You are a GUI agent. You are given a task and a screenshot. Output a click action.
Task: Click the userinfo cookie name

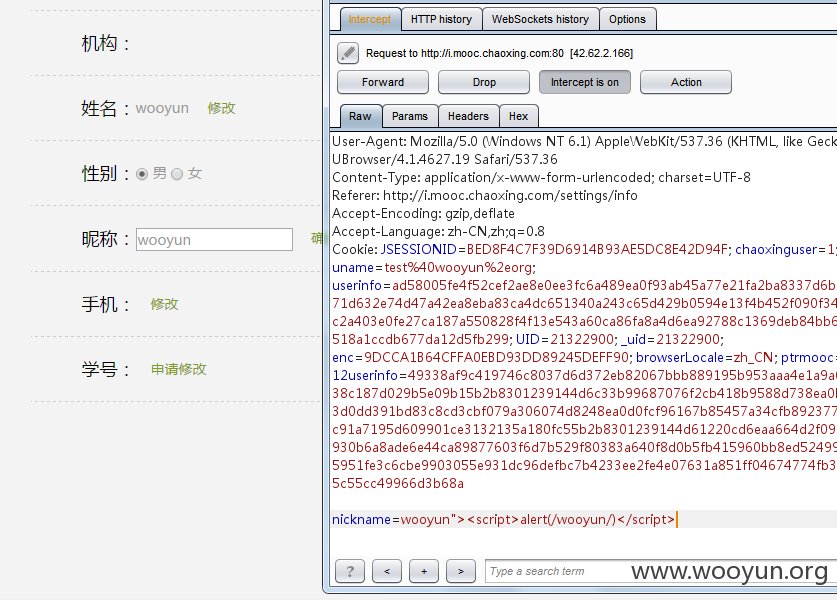click(x=357, y=286)
